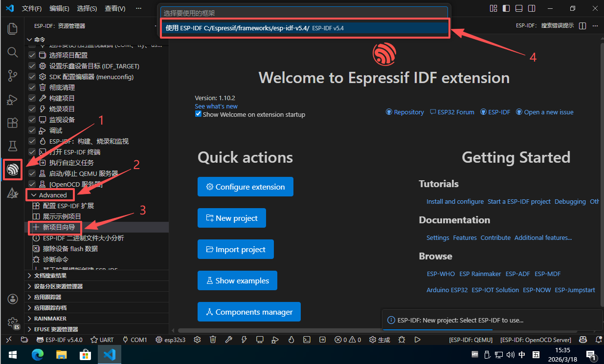
Task: Click the current folder status bar icon
Action: coord(24,340)
